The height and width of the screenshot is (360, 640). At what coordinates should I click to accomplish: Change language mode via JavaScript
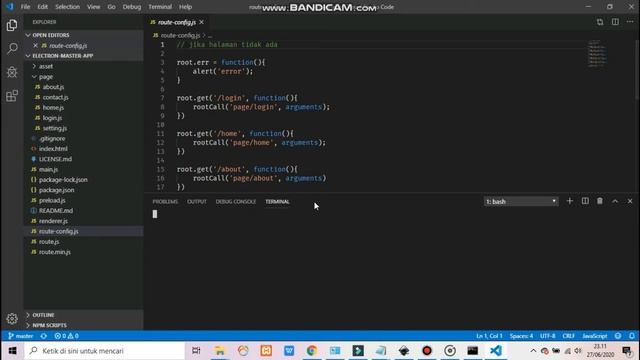(594, 336)
